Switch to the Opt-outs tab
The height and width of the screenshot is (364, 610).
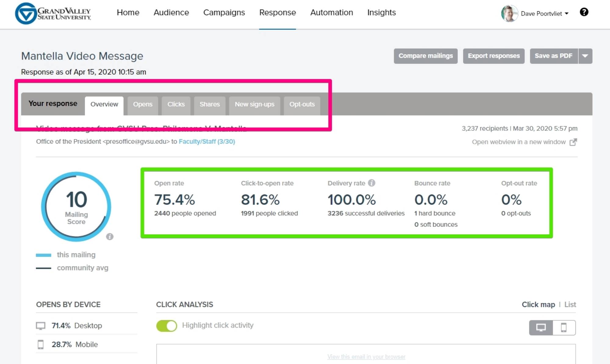302,104
